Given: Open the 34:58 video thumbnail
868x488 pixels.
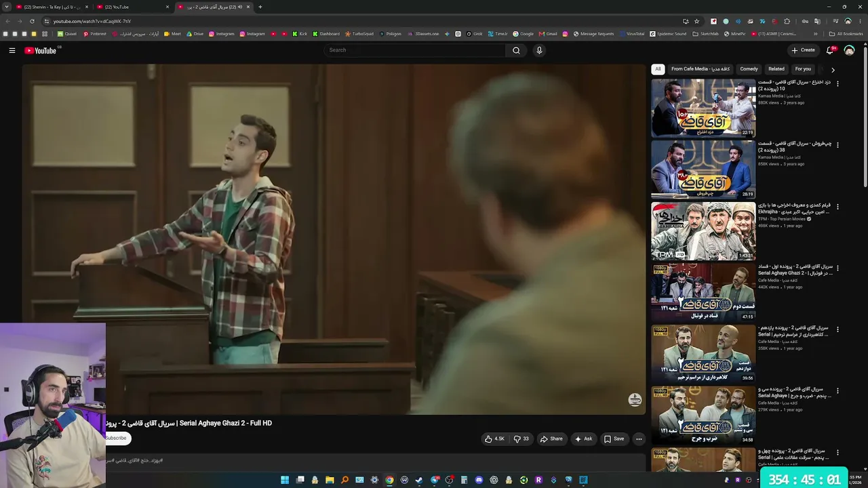Looking at the screenshot, I should 703,415.
